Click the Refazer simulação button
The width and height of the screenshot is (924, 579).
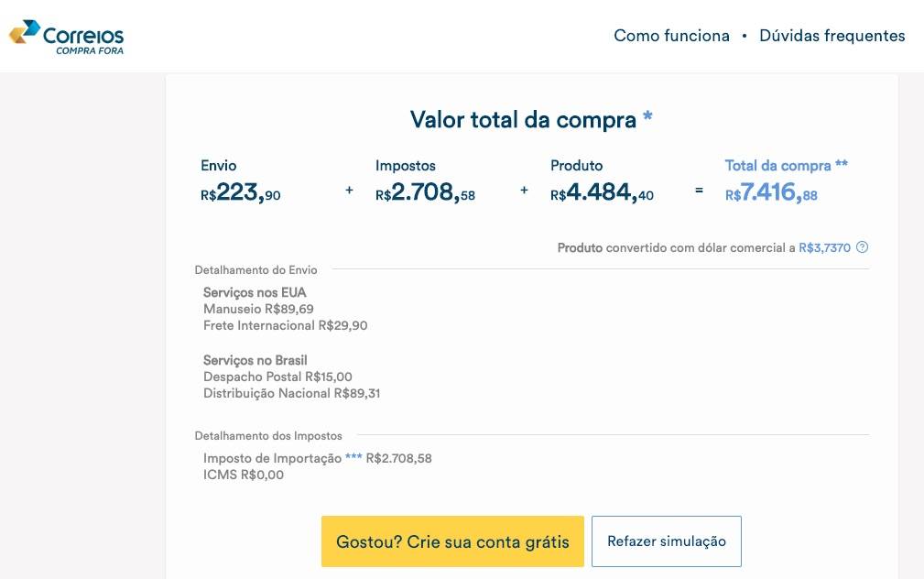coord(666,541)
